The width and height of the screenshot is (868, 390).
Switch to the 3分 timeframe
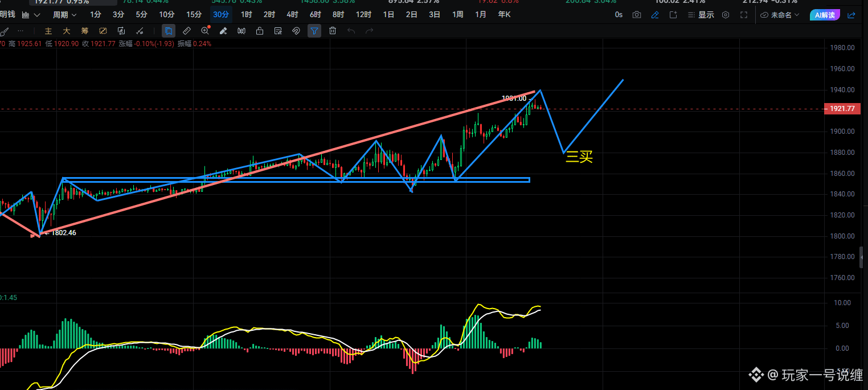[x=118, y=15]
